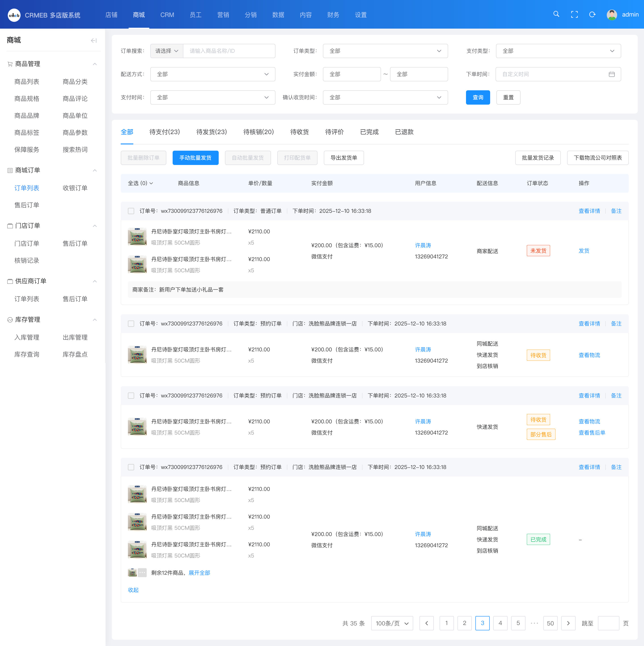
Task: Click first product thumbnail in first order
Action: (137, 237)
